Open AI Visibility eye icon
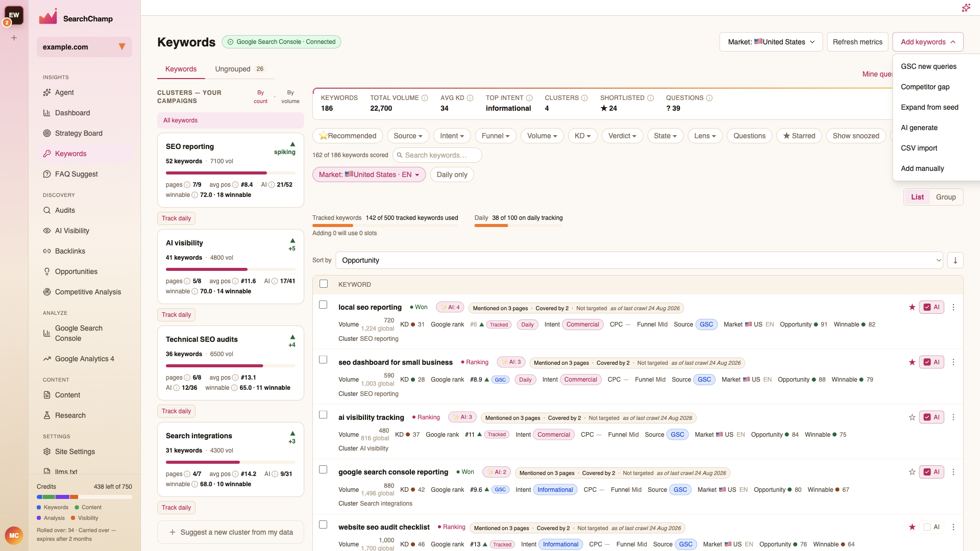This screenshot has height=551, width=980. click(47, 231)
